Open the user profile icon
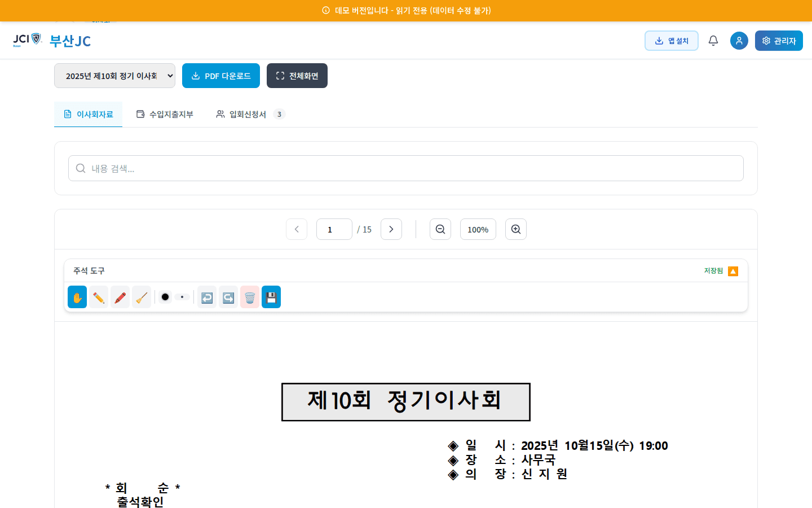 [739, 40]
